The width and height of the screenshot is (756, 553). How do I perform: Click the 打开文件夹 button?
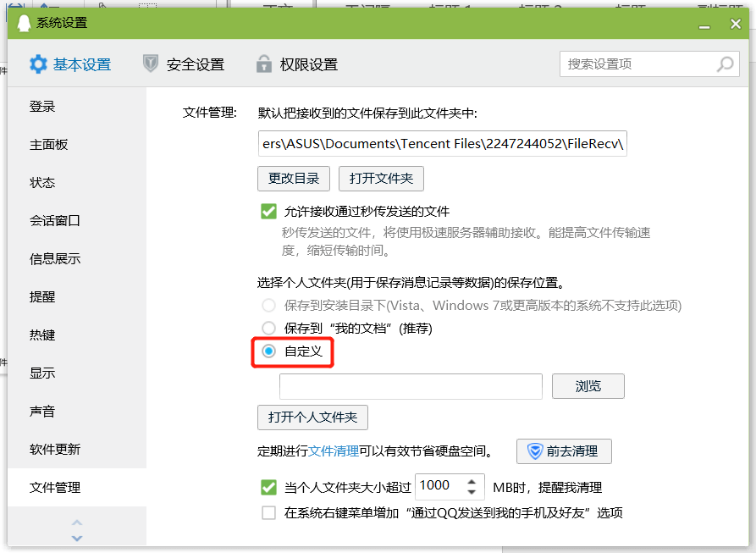pos(381,179)
